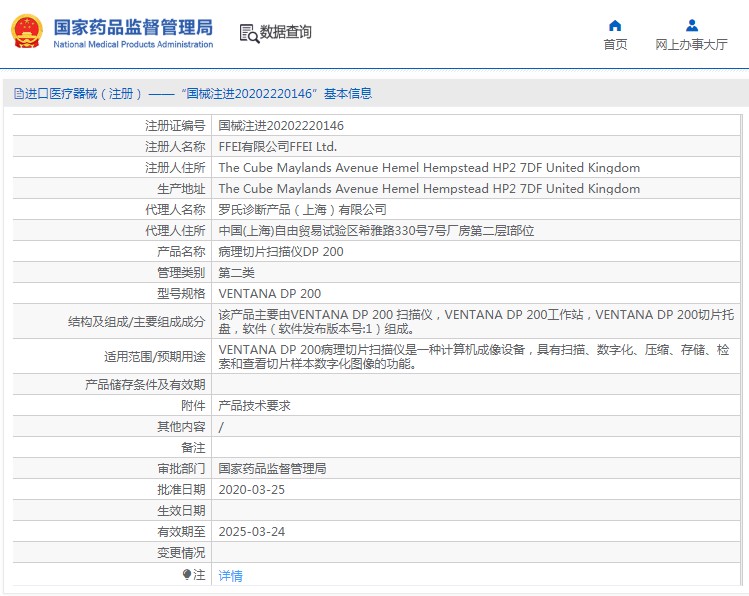Image resolution: width=749 pixels, height=596 pixels.
Task: Click National Medical Products Administration subtitle
Action: pos(133,44)
